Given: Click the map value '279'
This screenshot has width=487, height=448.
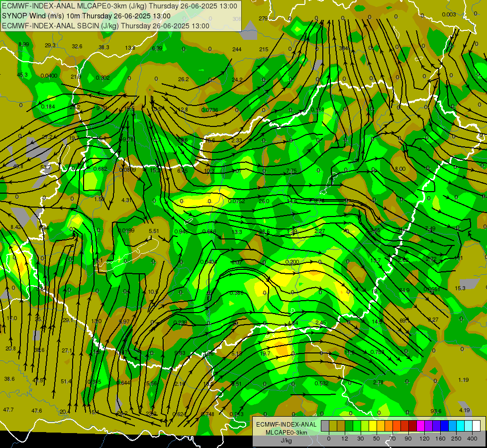Looking at the screenshot, I should coord(263,18).
